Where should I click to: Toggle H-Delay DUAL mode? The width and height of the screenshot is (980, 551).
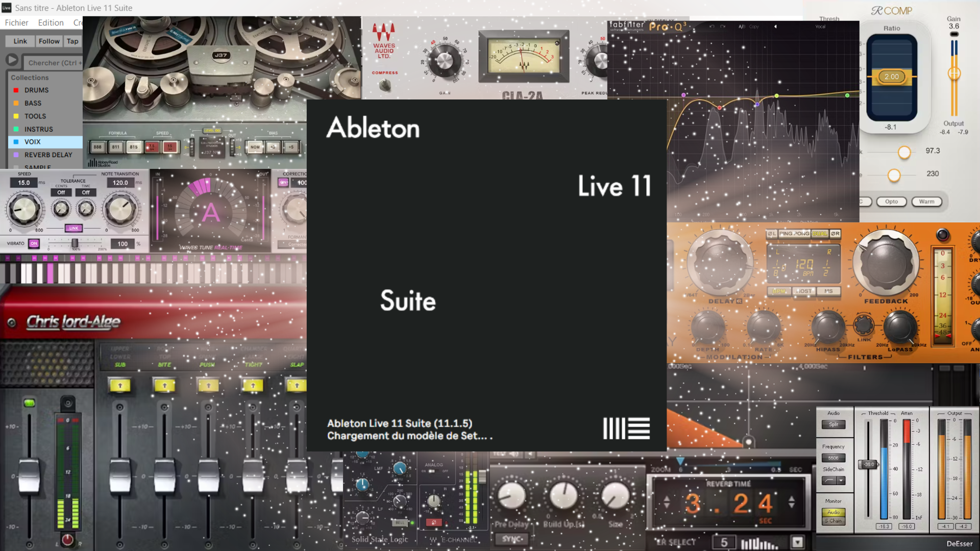[x=820, y=234]
